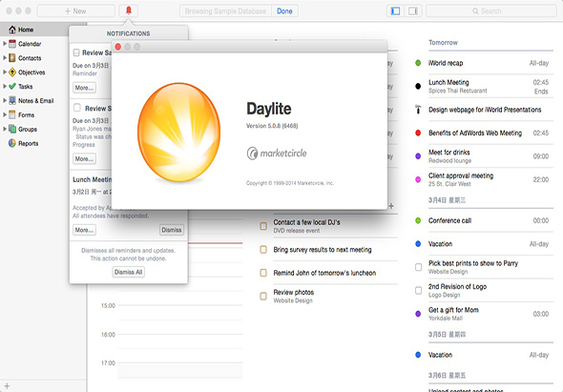This screenshot has width=563, height=392.
Task: Check off Remind John of tomorrow's luncheon
Action: [263, 273]
